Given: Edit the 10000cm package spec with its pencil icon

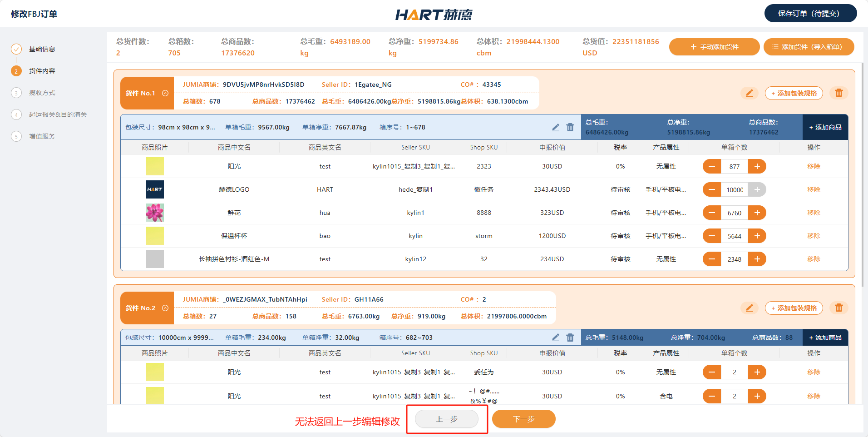Looking at the screenshot, I should tap(555, 338).
